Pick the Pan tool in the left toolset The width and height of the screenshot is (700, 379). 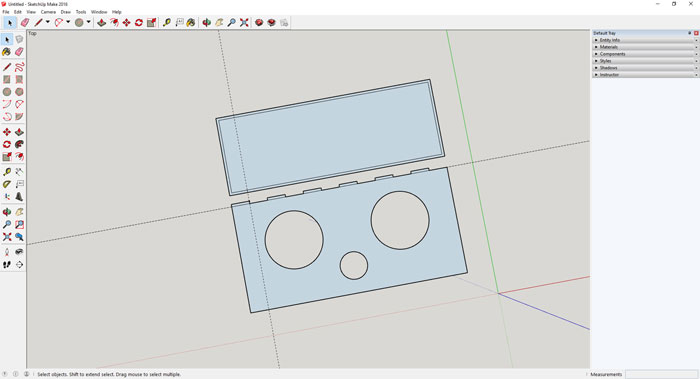coord(19,212)
